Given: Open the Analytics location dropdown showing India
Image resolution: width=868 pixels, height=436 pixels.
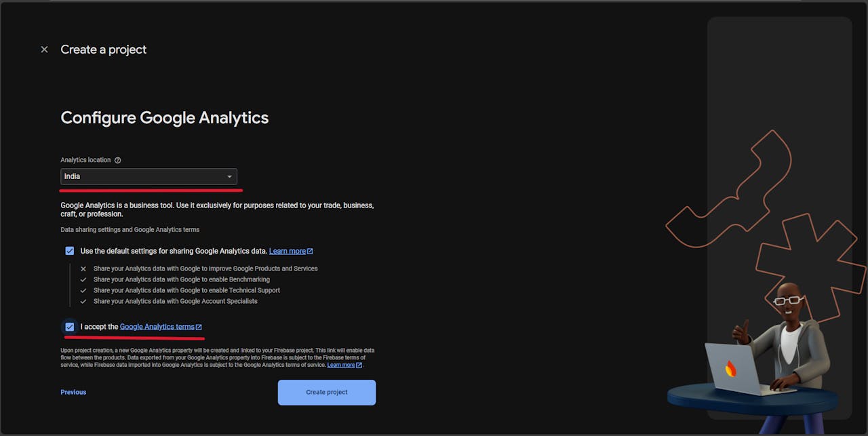Looking at the screenshot, I should click(149, 176).
